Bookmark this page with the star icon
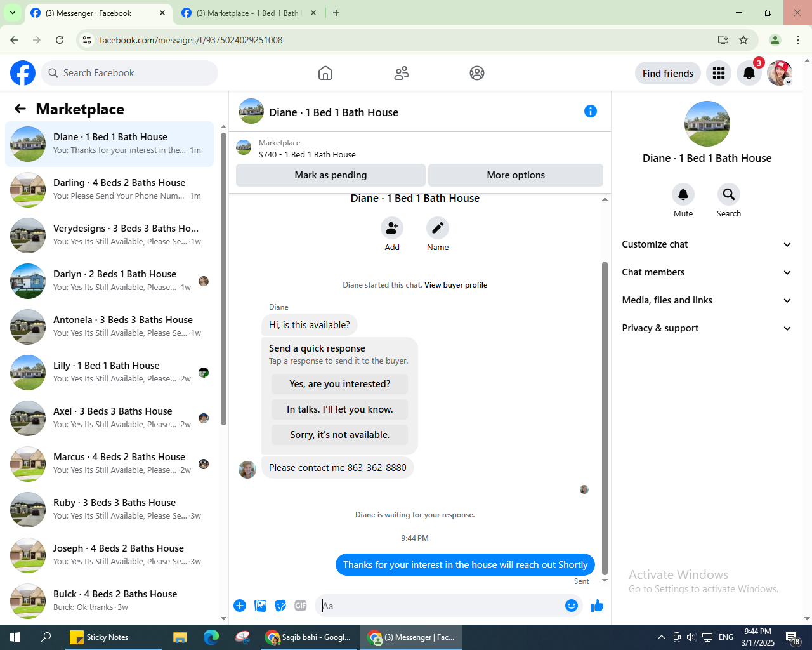This screenshot has height=650, width=812. [743, 40]
